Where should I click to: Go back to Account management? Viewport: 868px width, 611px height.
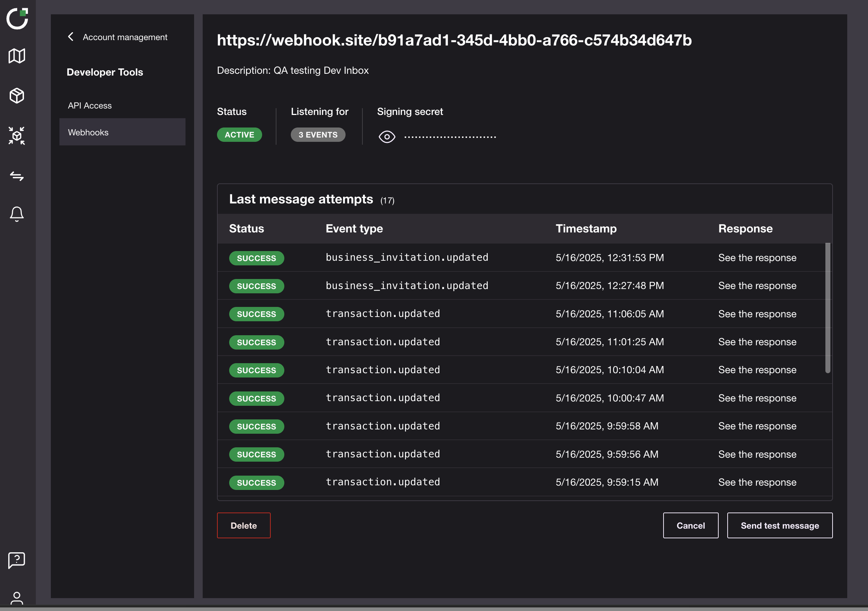[117, 37]
